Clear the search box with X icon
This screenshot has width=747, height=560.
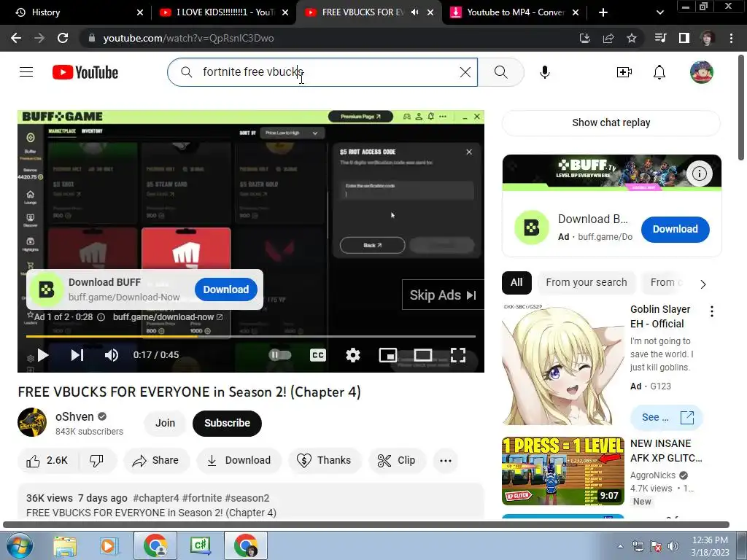click(x=465, y=72)
